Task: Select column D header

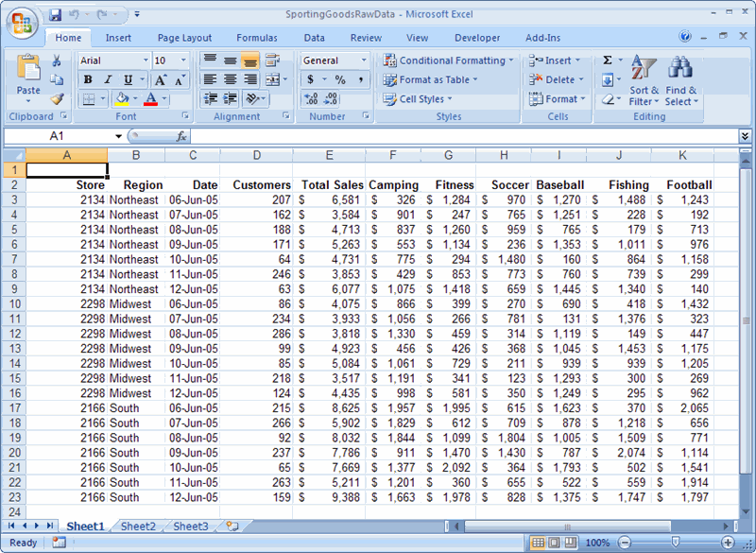Action: click(256, 155)
